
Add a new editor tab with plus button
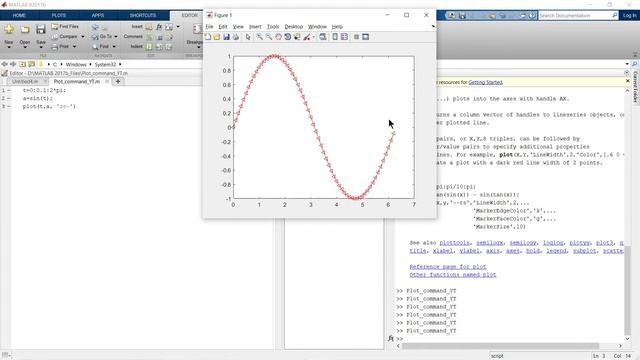118,82
